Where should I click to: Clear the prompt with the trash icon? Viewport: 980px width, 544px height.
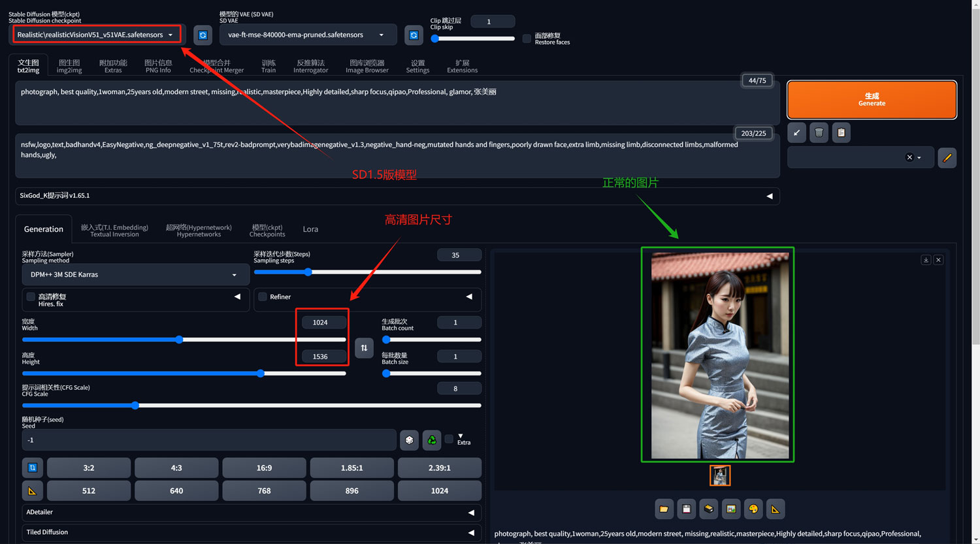(819, 133)
